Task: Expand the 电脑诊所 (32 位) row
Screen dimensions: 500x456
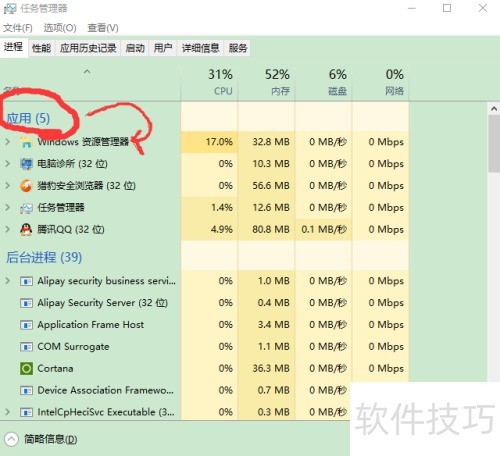Action: click(7, 164)
